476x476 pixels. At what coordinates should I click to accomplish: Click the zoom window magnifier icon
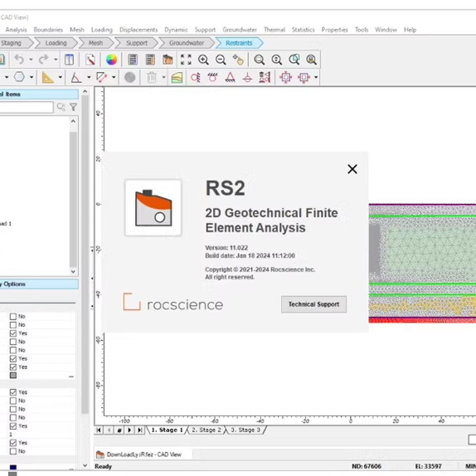click(260, 60)
